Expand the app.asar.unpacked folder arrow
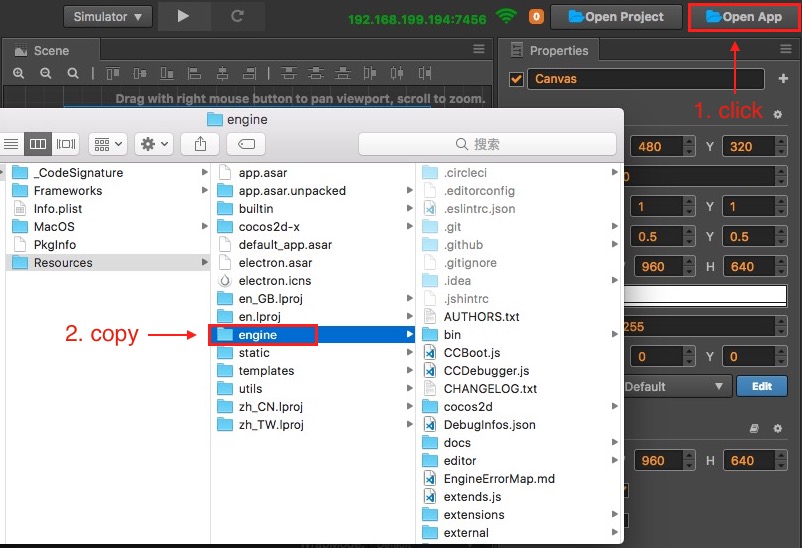This screenshot has height=548, width=802. [409, 190]
